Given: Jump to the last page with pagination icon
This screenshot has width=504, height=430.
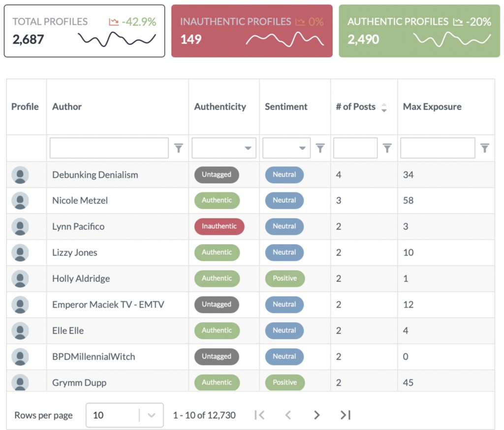Looking at the screenshot, I should [345, 415].
